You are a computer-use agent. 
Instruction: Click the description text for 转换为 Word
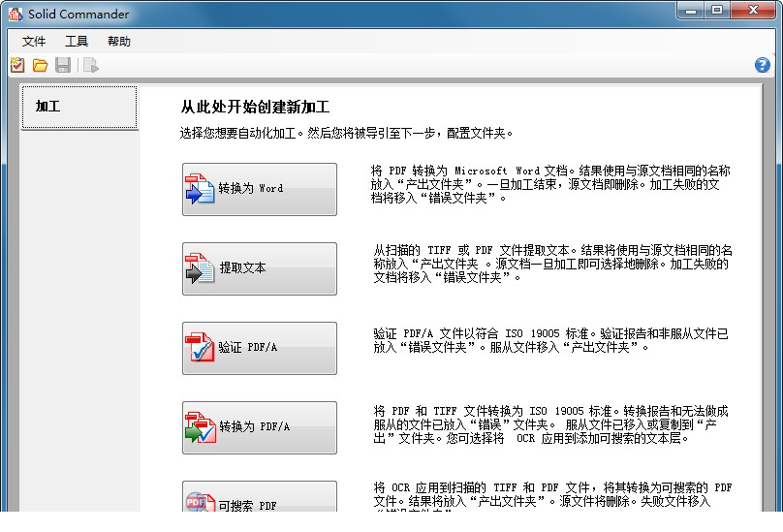550,184
